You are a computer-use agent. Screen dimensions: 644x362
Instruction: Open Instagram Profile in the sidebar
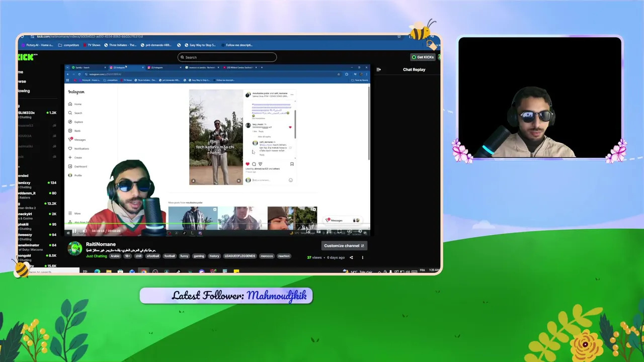coord(75,175)
